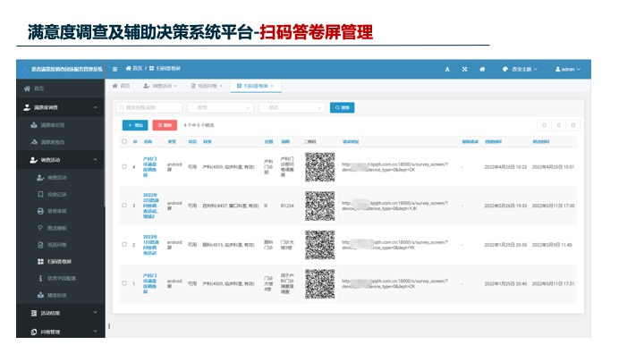The image size is (644, 362).
Task: Click the printer icon in sidebar submenu
Action: tap(40, 211)
